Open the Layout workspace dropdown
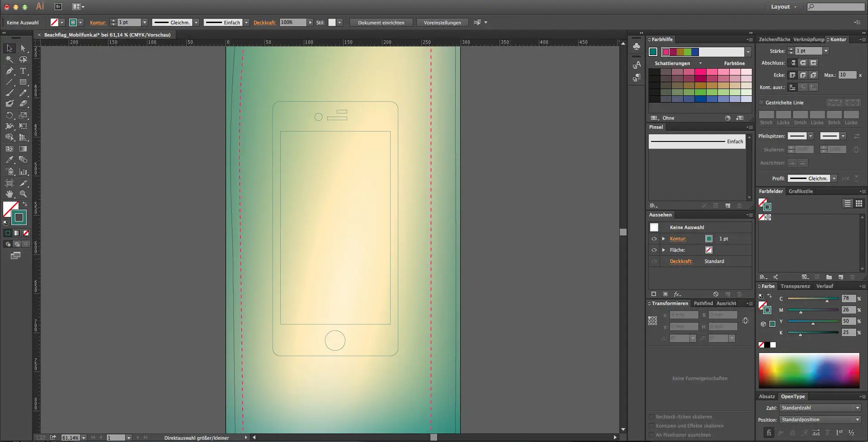Image resolution: width=868 pixels, height=442 pixels. tap(783, 7)
